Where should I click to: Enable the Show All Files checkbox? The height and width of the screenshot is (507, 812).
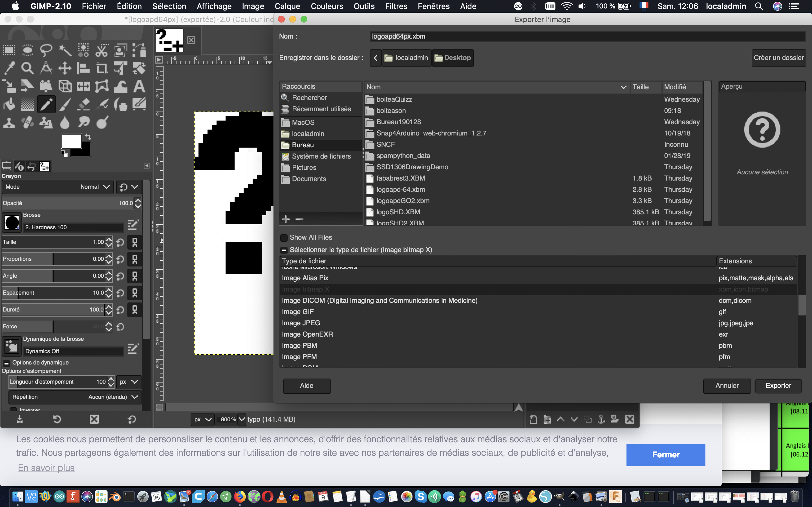point(284,238)
